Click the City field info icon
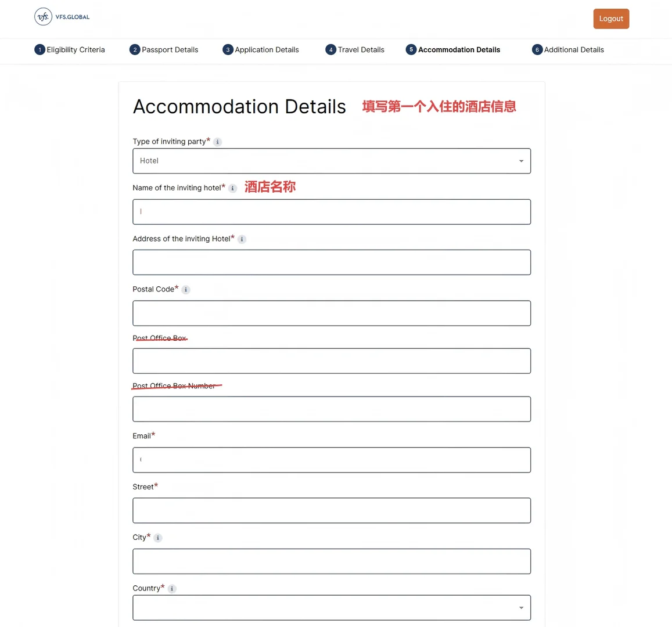Image resolution: width=672 pixels, height=627 pixels. [x=158, y=538]
